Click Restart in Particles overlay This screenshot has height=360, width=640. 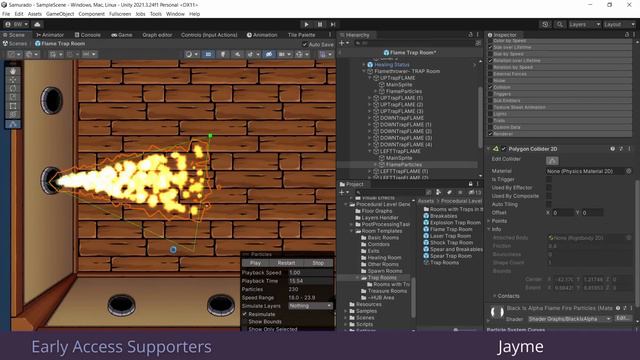[286, 263]
